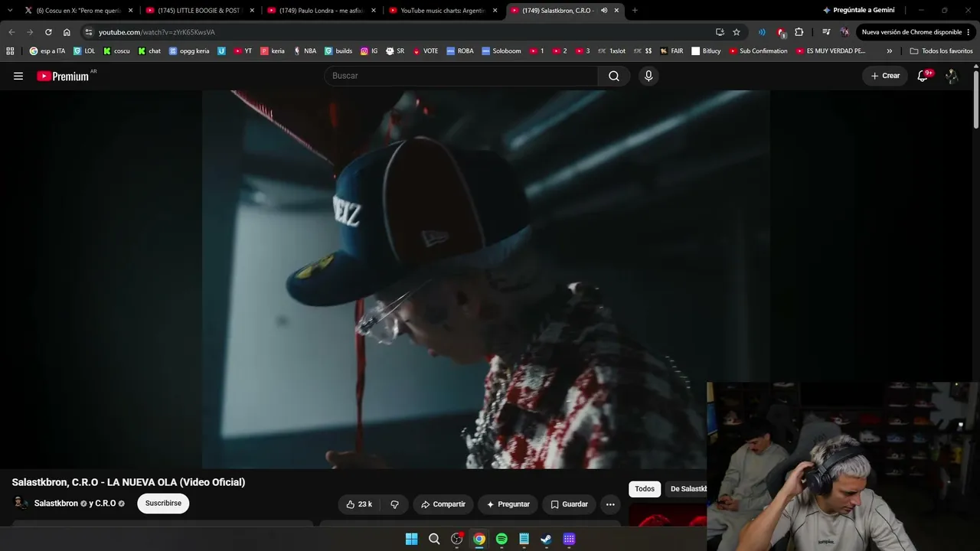Open the YouTube guide hamburger menu
This screenshot has width=980, height=551.
pyautogui.click(x=18, y=76)
